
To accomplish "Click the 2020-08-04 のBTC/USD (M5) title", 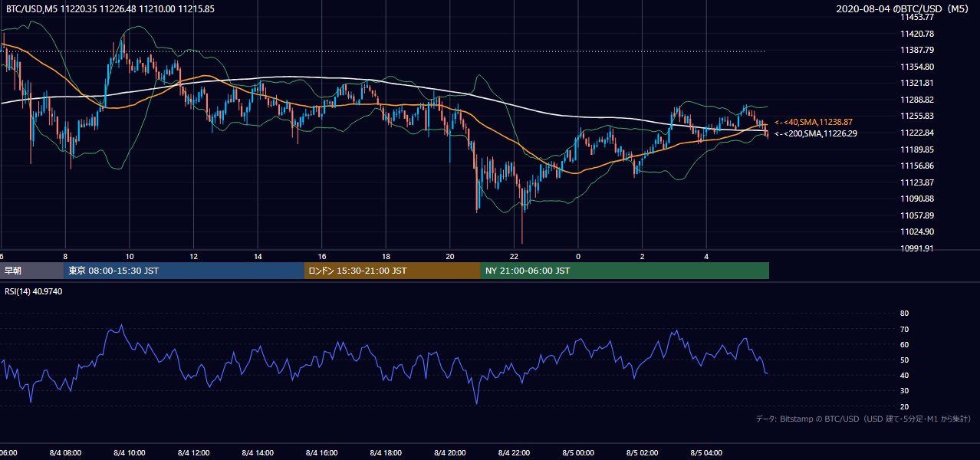I will (903, 9).
